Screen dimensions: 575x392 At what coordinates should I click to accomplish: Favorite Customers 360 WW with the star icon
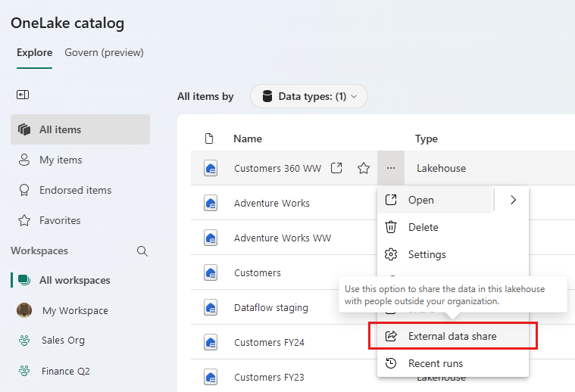[364, 168]
